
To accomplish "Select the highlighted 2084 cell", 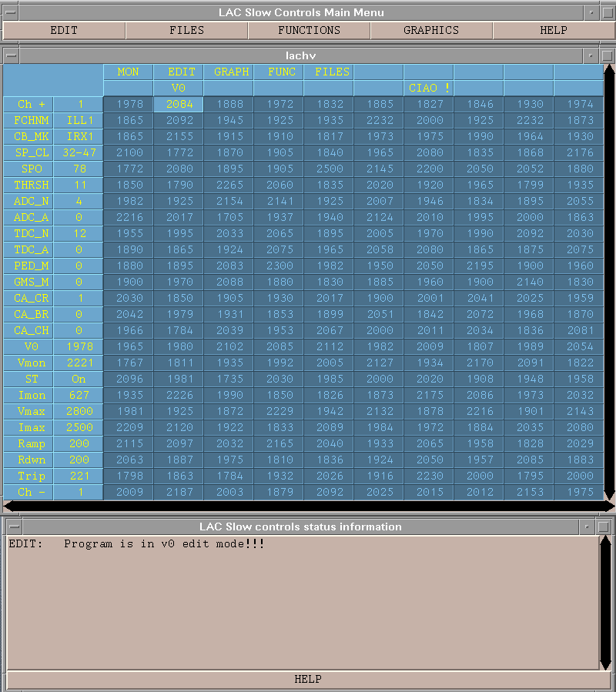I will 179,105.
